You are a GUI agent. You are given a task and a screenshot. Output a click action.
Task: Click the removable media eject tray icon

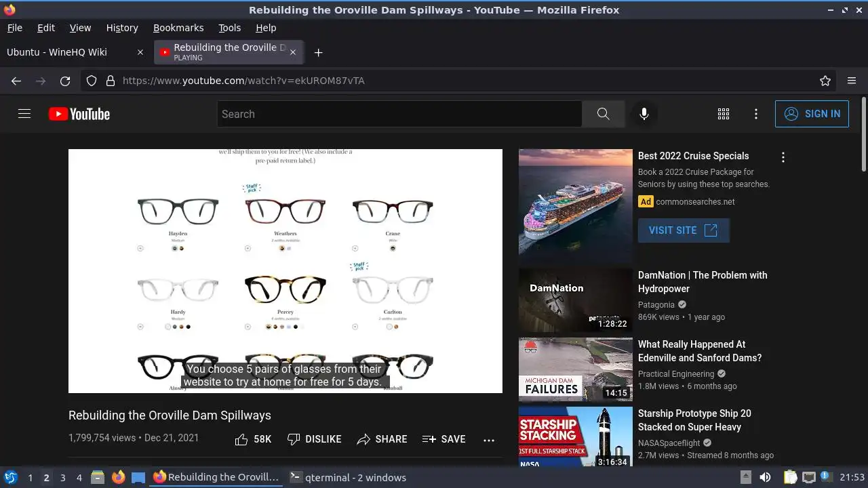coord(745,477)
